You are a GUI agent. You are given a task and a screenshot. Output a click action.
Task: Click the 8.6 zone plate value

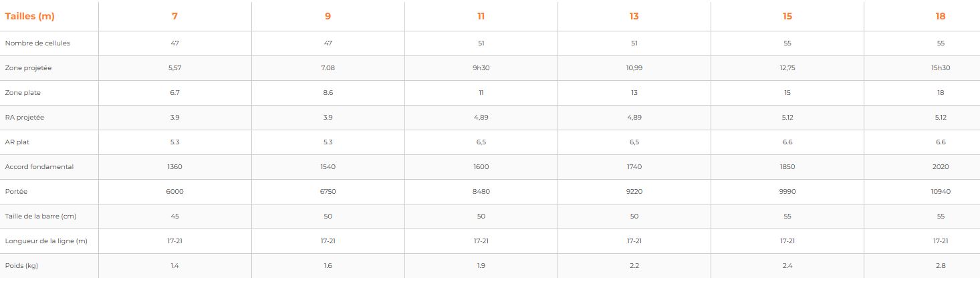click(x=328, y=93)
